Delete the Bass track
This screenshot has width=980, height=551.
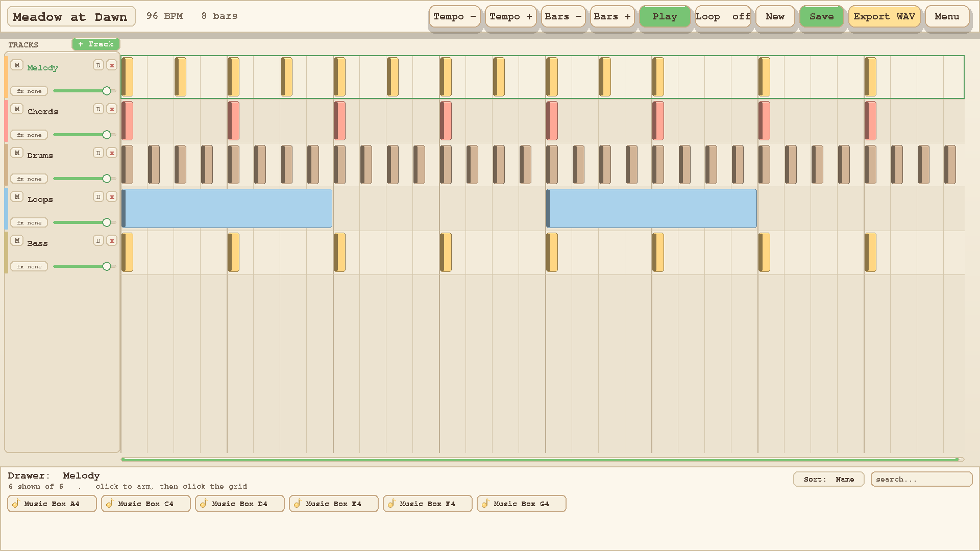coord(112,241)
